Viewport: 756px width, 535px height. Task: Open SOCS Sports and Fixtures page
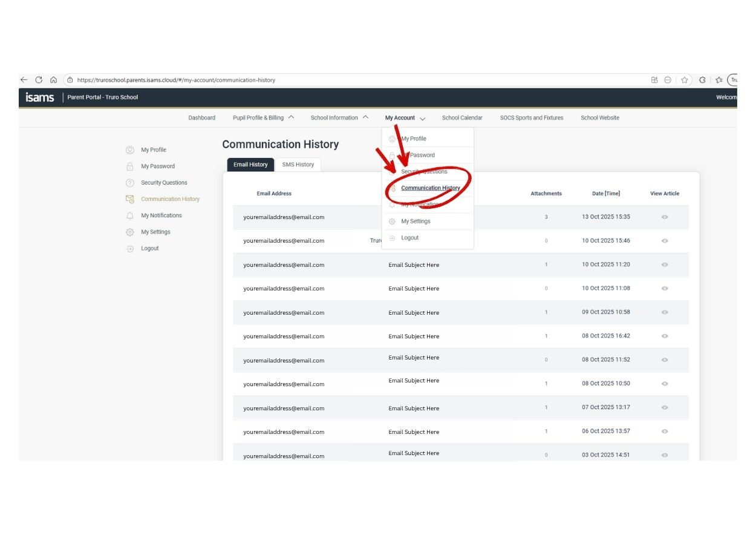coord(531,118)
